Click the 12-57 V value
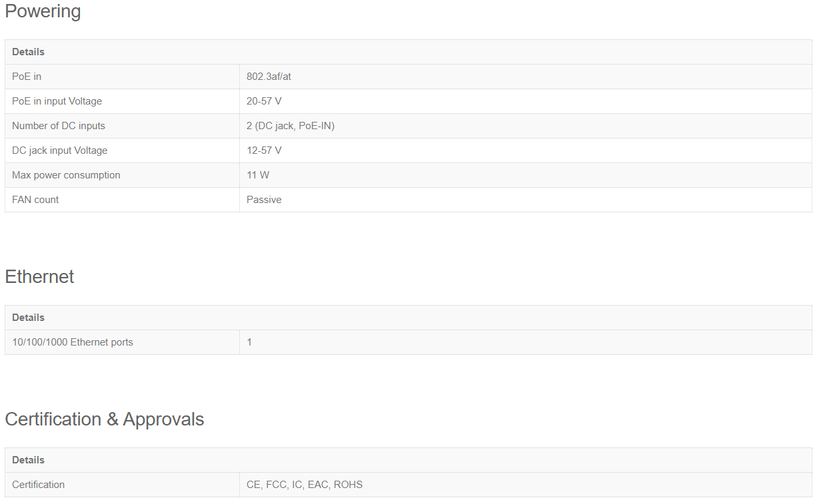Screen dimensions: 821x504 coord(264,150)
